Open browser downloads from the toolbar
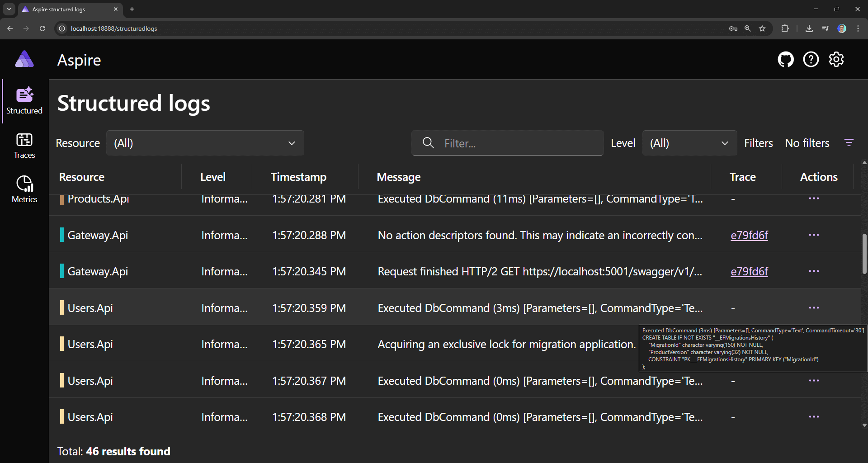868x463 pixels. [x=809, y=28]
